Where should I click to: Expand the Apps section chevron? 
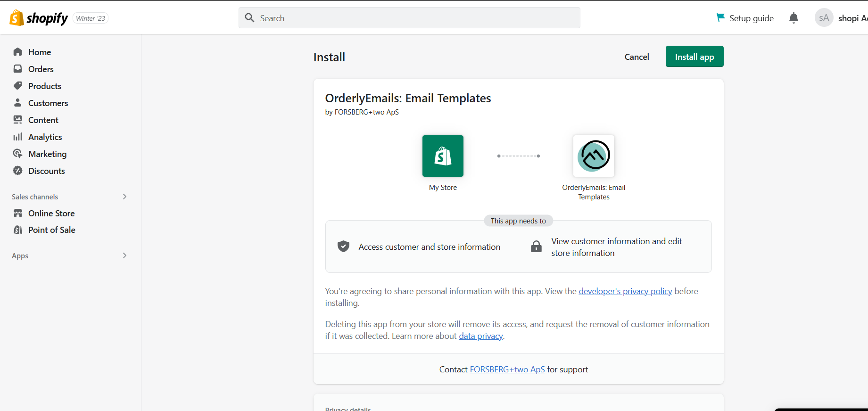[124, 255]
